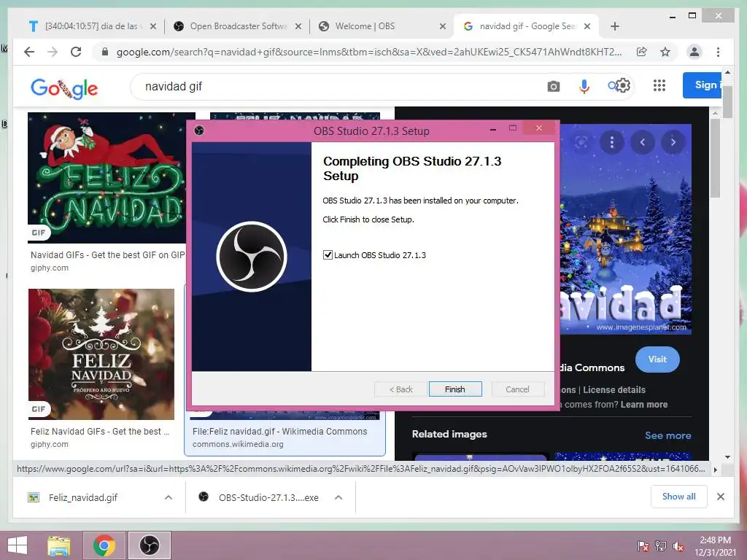Click the page vertical scrollbar thumb

click(727, 101)
